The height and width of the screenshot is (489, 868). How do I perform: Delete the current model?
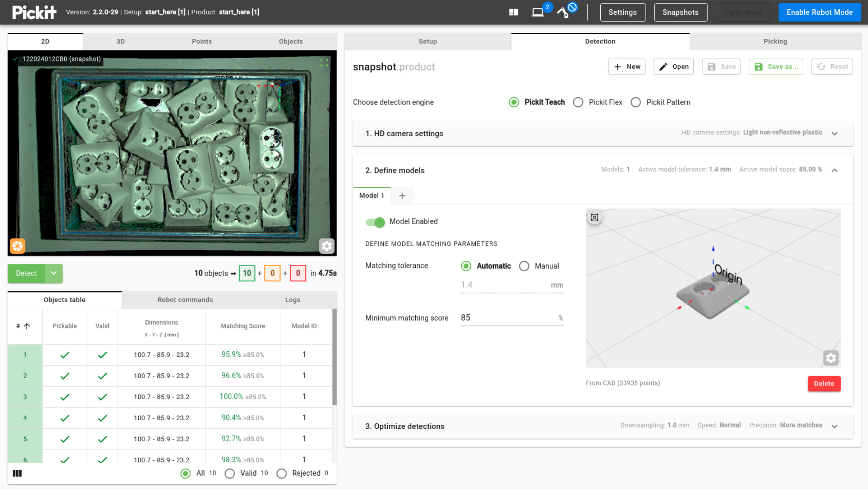(x=824, y=384)
